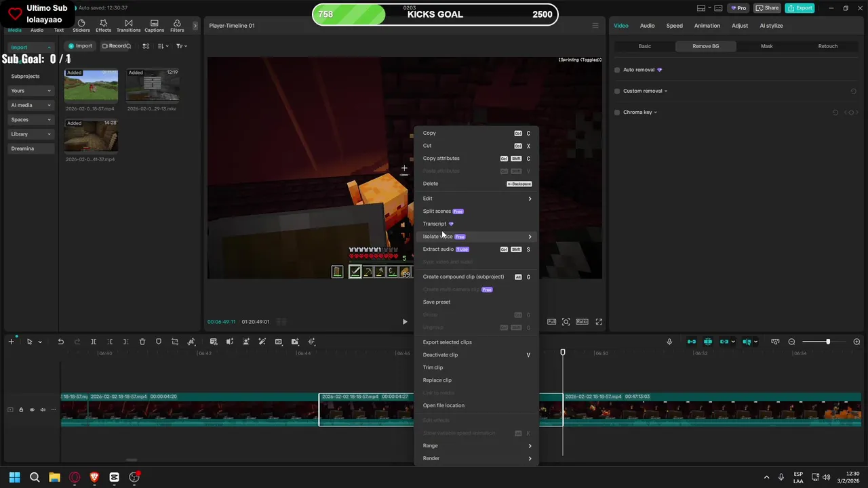This screenshot has width=868, height=488.
Task: Open the Effects panel
Action: tap(103, 26)
